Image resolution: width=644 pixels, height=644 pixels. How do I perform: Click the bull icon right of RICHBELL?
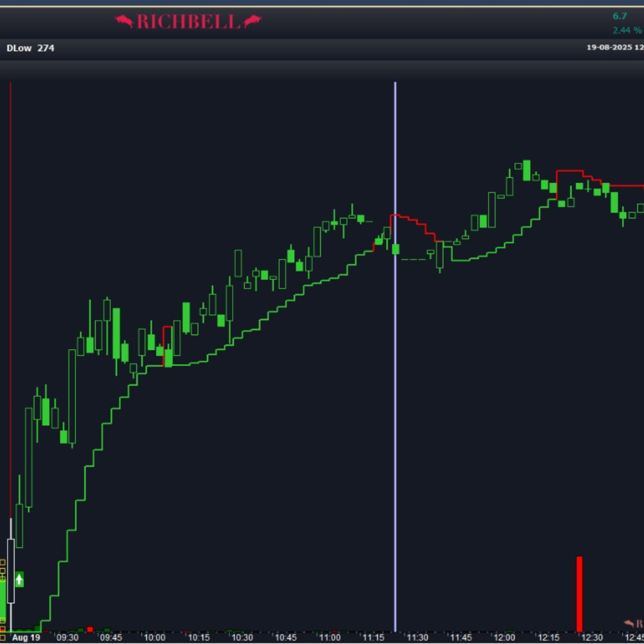(252, 22)
